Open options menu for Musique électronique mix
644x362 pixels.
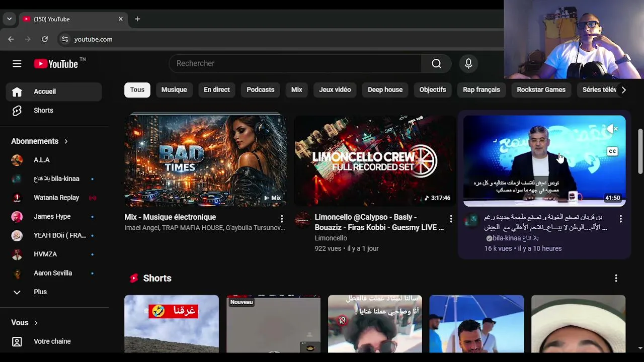click(282, 219)
